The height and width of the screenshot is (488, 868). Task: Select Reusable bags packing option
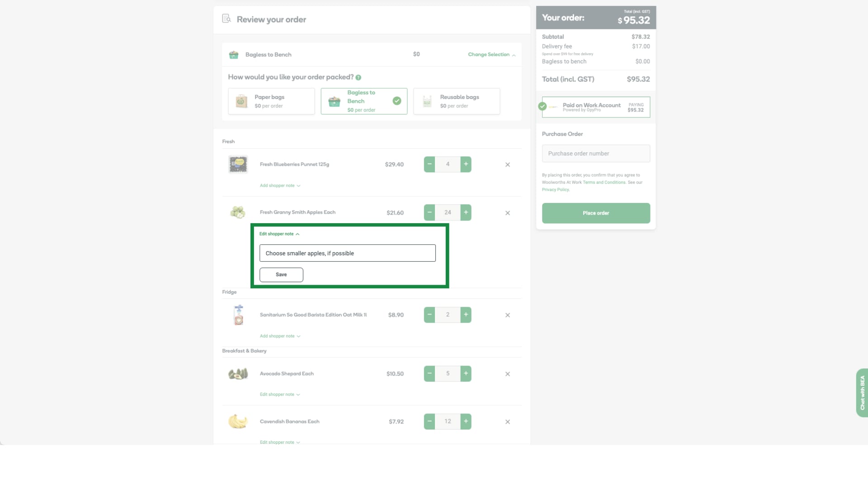pyautogui.click(x=457, y=101)
